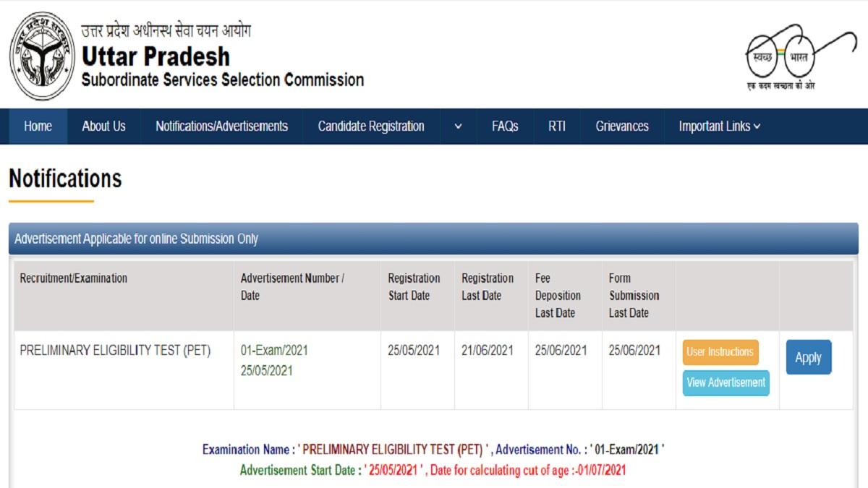Click the RTI navigation item

click(556, 126)
